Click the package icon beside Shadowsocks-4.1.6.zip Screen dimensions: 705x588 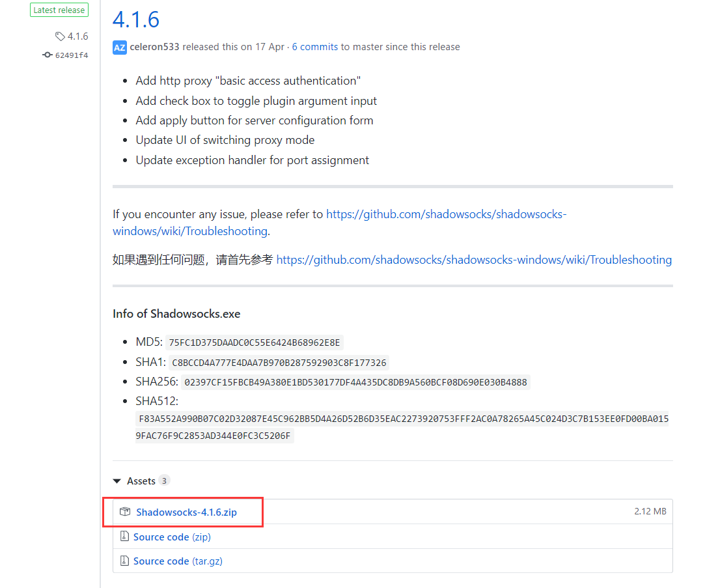point(125,512)
